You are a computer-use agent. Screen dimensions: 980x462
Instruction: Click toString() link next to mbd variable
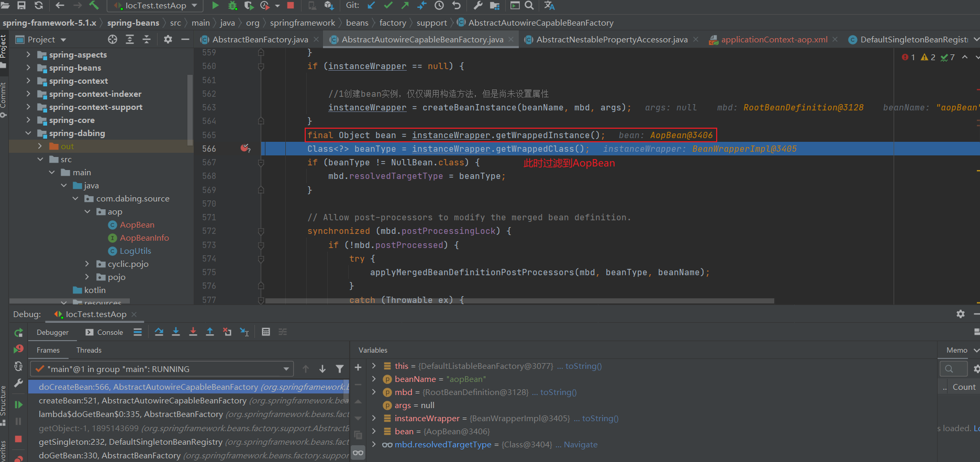coord(558,392)
